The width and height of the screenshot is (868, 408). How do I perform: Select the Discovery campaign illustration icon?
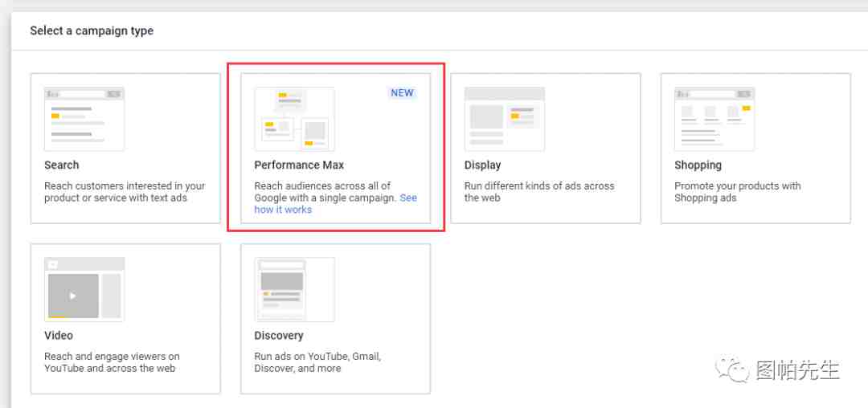pos(294,289)
